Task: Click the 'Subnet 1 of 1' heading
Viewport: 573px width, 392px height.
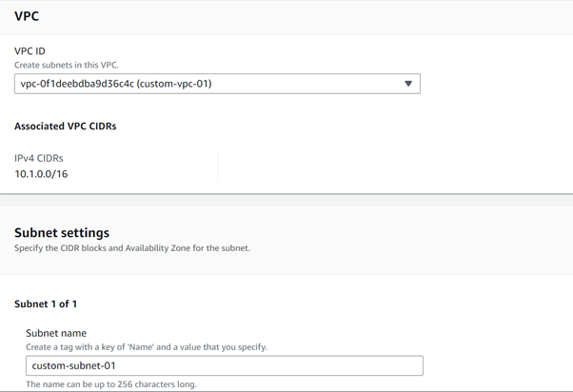Action: pyautogui.click(x=46, y=304)
